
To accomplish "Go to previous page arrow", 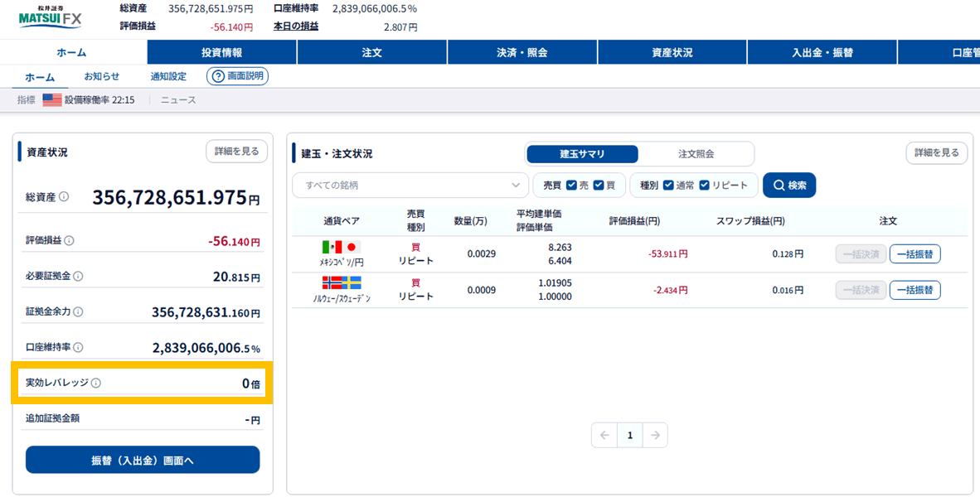I will click(x=604, y=435).
